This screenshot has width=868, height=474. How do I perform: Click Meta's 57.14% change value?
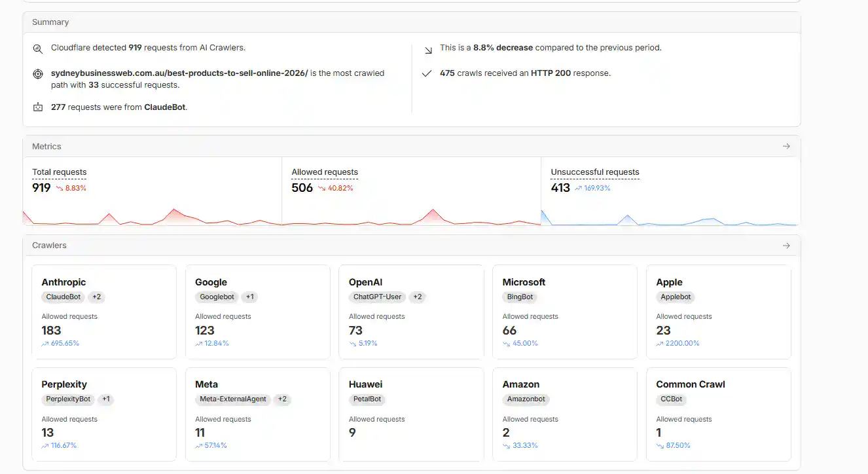tap(216, 445)
